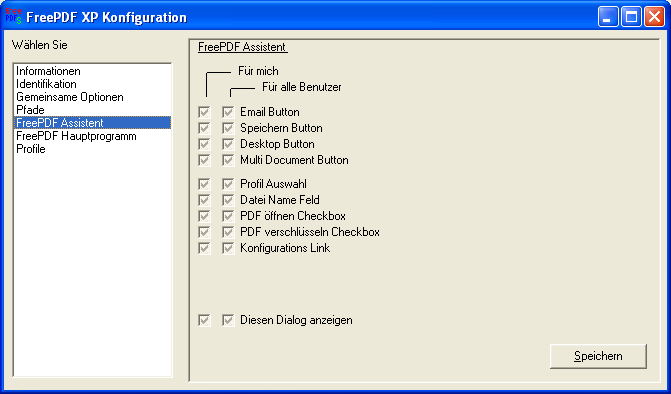Image resolution: width=671 pixels, height=394 pixels.
Task: Toggle 'Für alle Benutzer' checkbox for Diesen Dialog anzeigen
Action: click(229, 320)
